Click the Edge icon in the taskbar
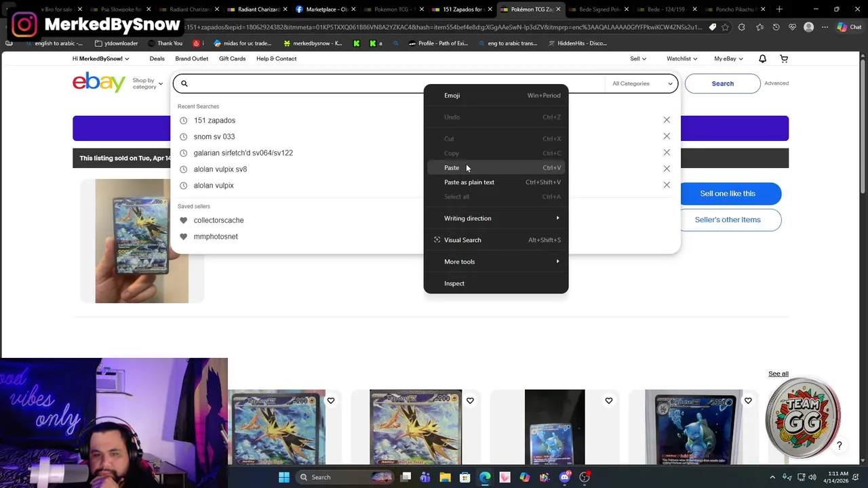This screenshot has height=488, width=868. [485, 477]
